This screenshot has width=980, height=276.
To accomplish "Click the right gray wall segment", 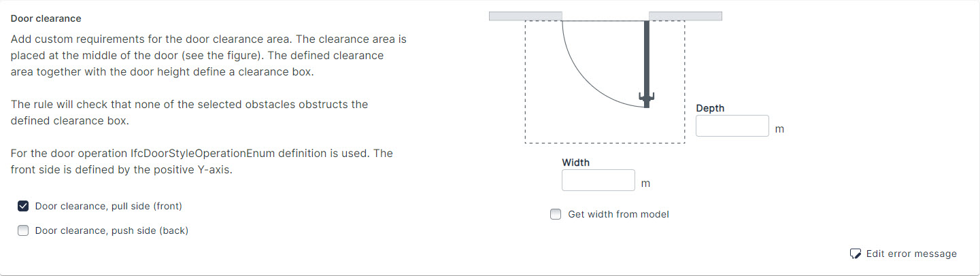I will [x=685, y=16].
